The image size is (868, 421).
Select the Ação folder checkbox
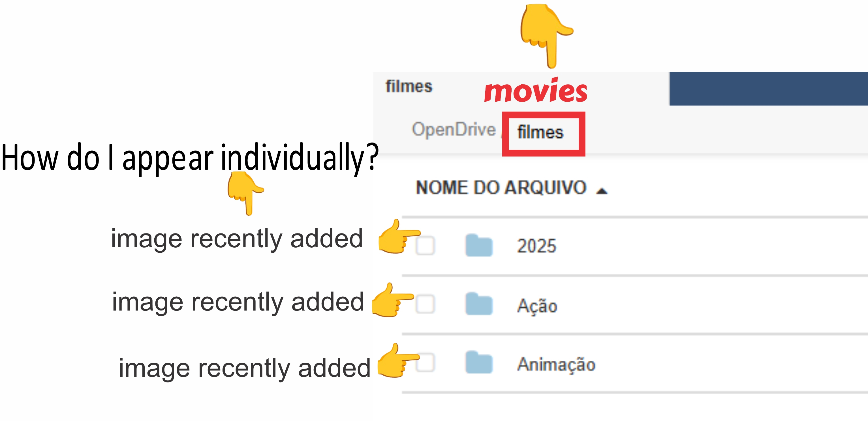point(425,304)
